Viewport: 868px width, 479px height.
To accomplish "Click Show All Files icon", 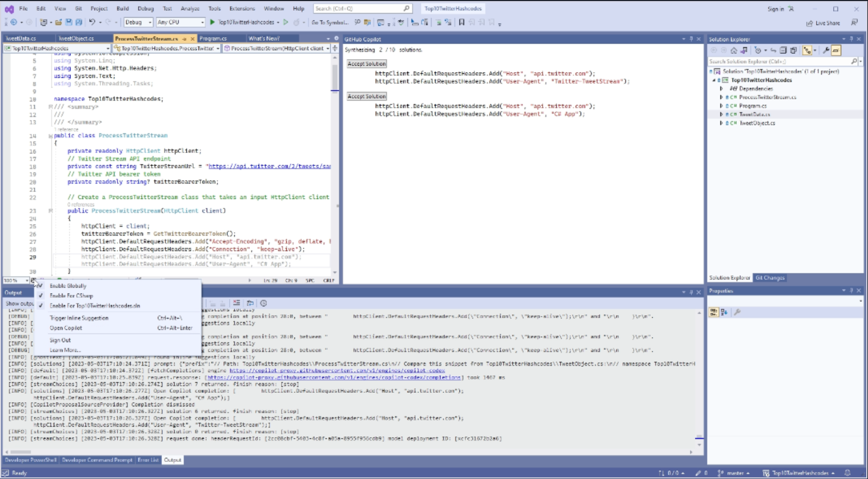I will (793, 50).
